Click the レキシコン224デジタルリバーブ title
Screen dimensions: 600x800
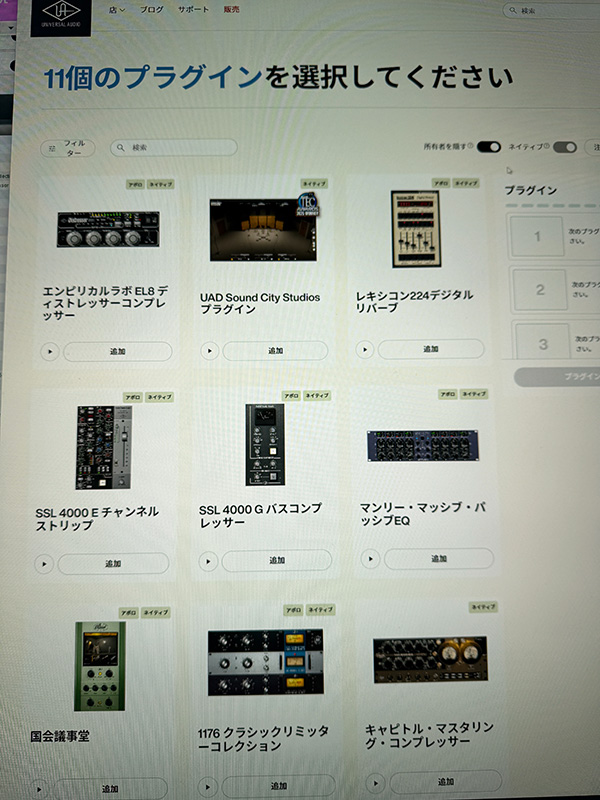click(414, 301)
